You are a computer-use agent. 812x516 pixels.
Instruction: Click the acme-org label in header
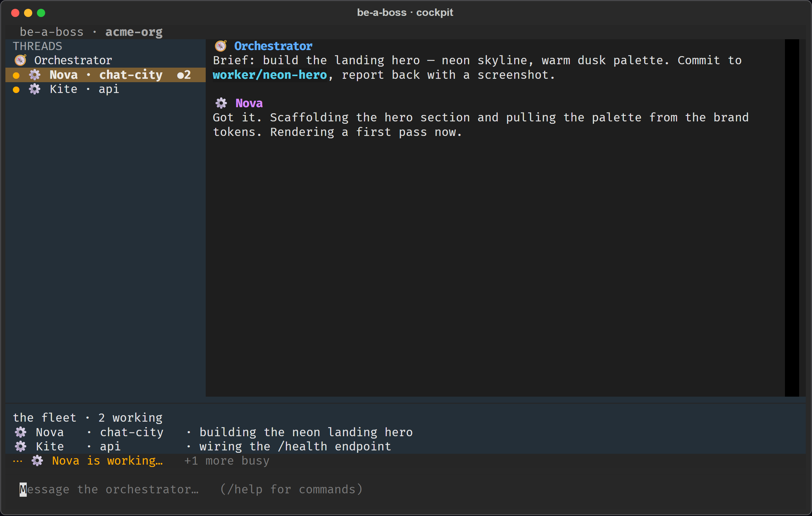click(134, 32)
